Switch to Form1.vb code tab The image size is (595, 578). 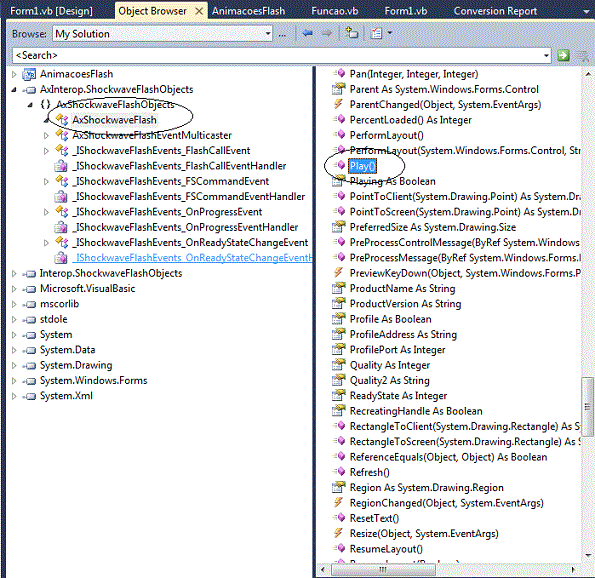coord(406,11)
